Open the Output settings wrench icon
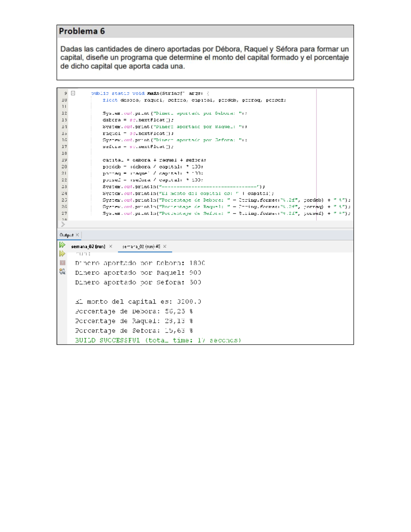Screen dimensions: 411x532 [62, 272]
